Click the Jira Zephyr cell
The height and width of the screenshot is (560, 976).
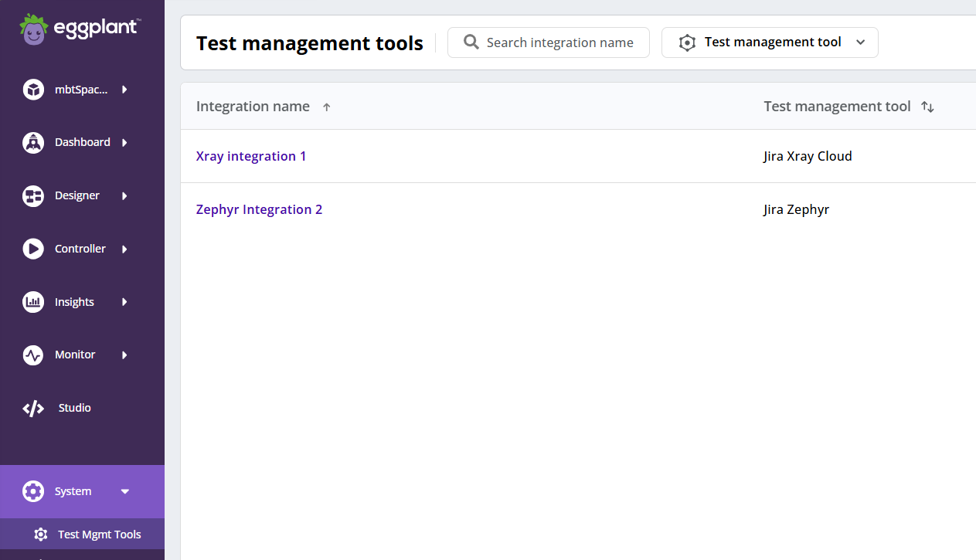[796, 209]
